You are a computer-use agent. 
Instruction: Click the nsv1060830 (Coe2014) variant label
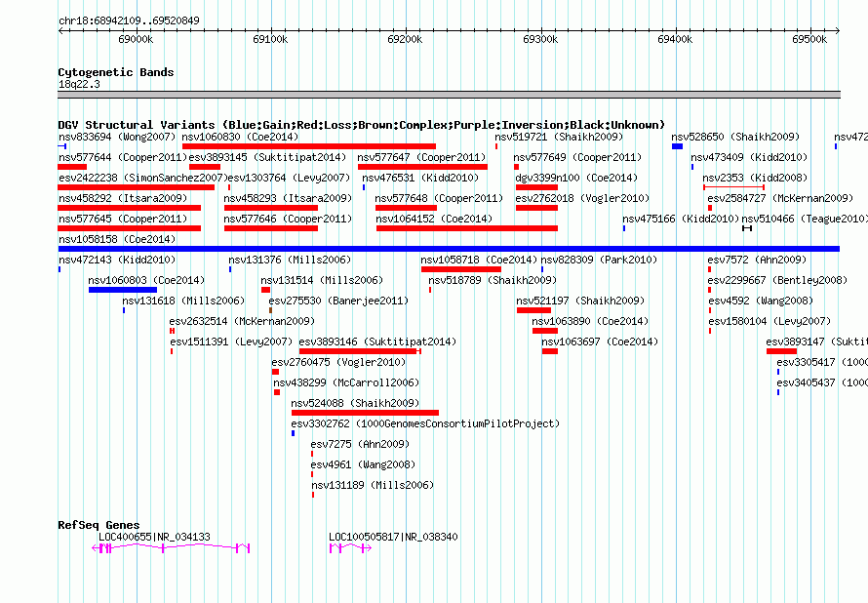point(240,137)
